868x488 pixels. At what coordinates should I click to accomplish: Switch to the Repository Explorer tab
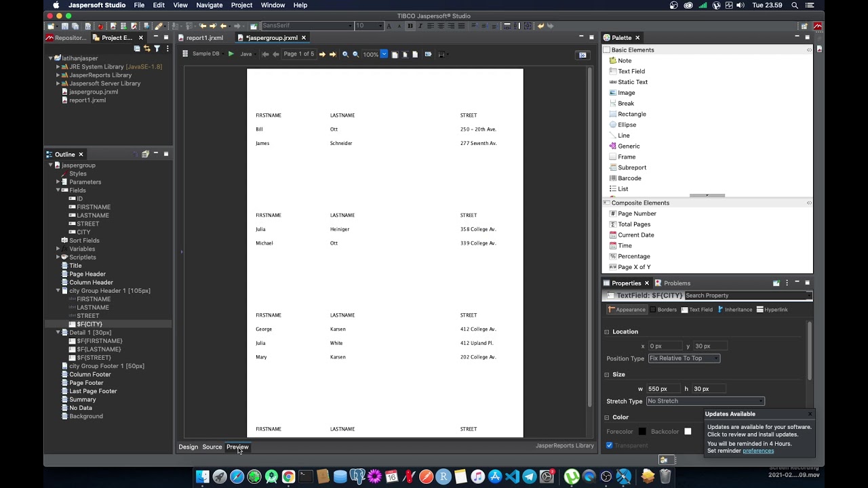(66, 38)
